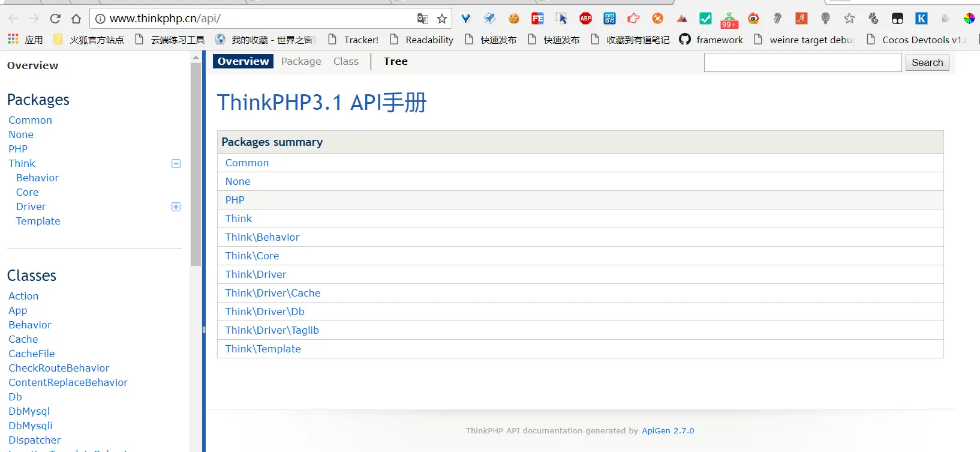Open the green checkmark extension icon

706,19
